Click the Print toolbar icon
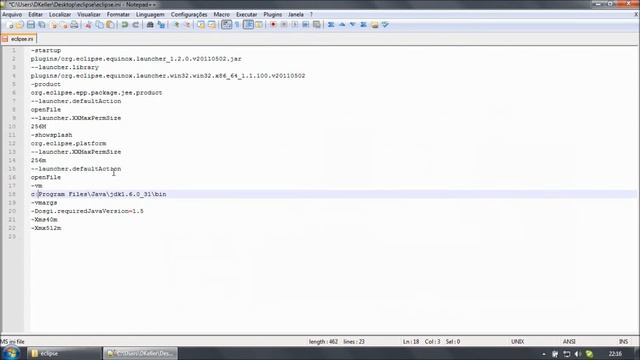Image resolution: width=640 pixels, height=360 pixels. coord(74,25)
